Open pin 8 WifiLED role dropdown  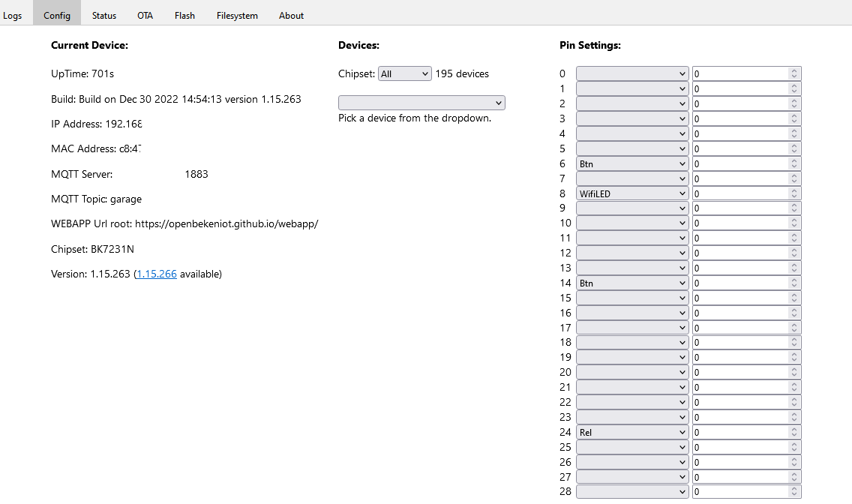click(x=632, y=193)
